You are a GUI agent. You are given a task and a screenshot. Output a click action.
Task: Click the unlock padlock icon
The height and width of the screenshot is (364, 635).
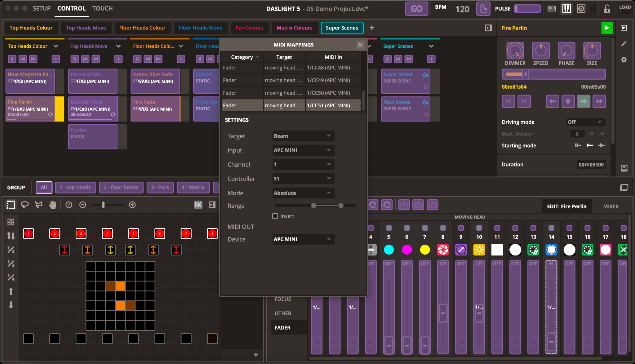[607, 9]
